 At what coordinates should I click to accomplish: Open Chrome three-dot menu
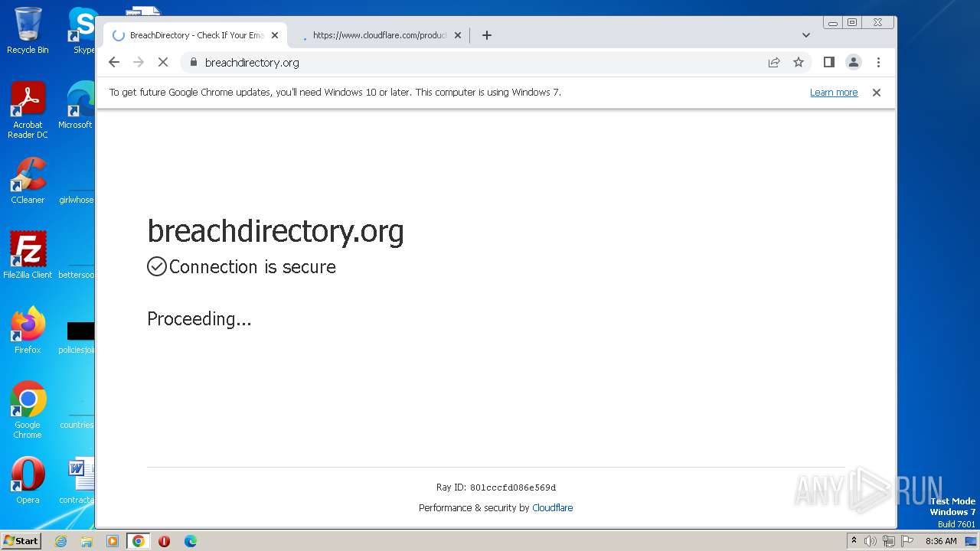(878, 63)
